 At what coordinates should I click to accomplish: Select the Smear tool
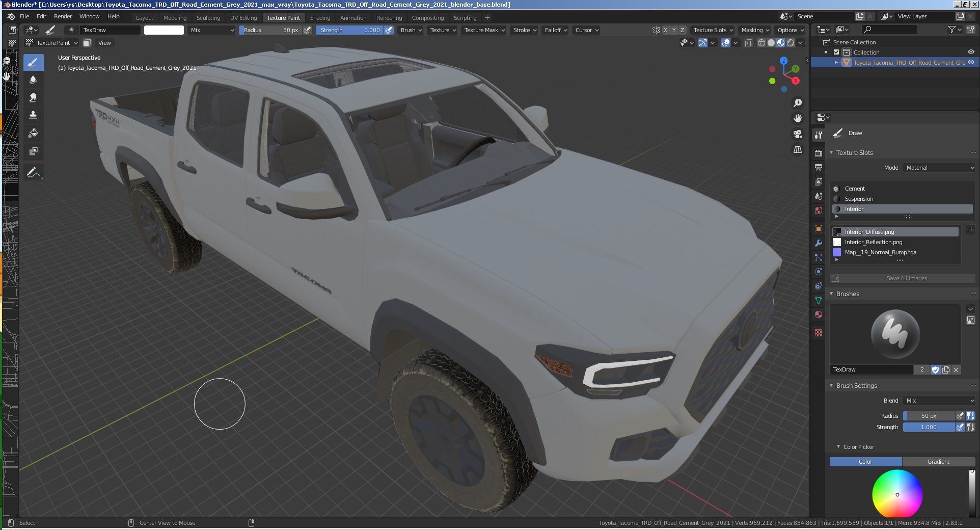(33, 97)
